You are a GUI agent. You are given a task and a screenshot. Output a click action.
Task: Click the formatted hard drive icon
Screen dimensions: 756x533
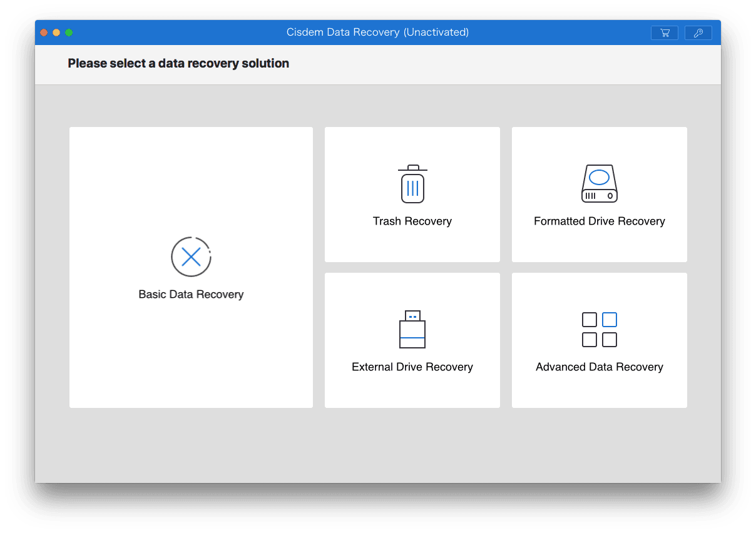(600, 184)
